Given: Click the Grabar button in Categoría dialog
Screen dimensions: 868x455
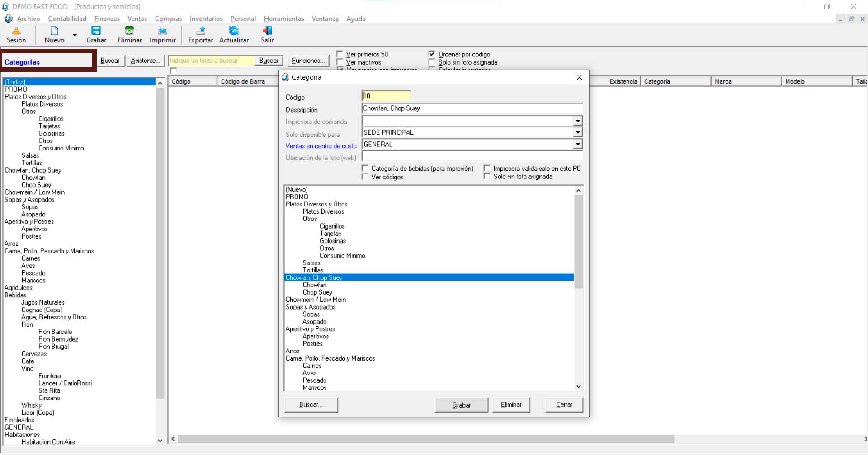Looking at the screenshot, I should click(461, 405).
